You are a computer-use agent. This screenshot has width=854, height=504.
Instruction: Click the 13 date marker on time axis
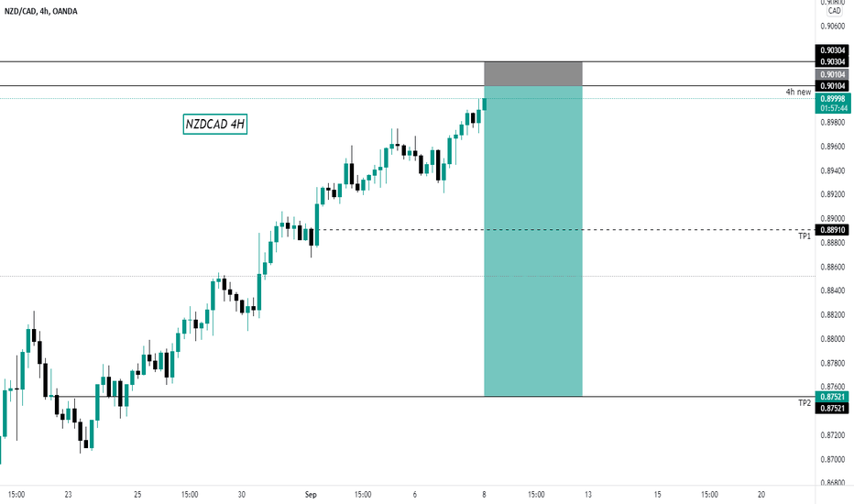click(588, 495)
